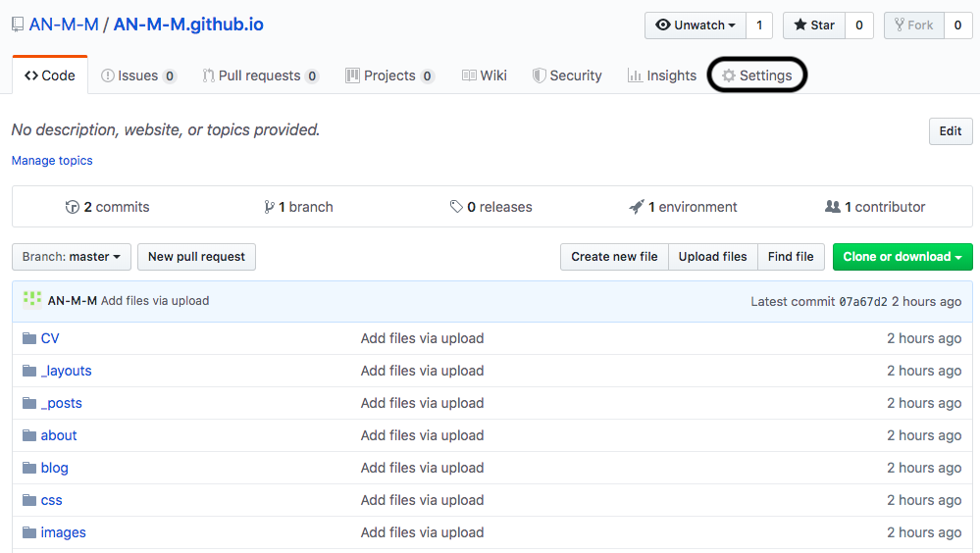Click the AN-M-M avatar identicon in commit bar
Image resolution: width=980 pixels, height=553 pixels.
(32, 301)
